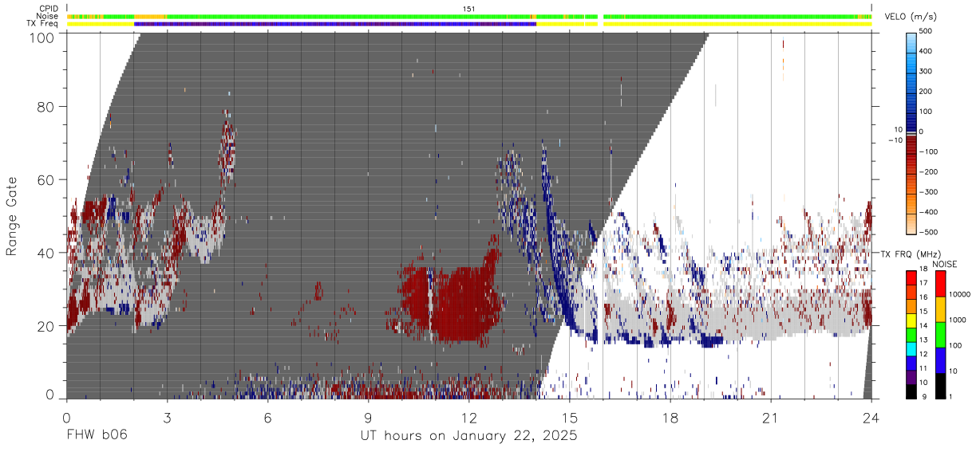Click the "6" UT hour axis tick
The width and height of the screenshot is (980, 452).
click(x=267, y=418)
